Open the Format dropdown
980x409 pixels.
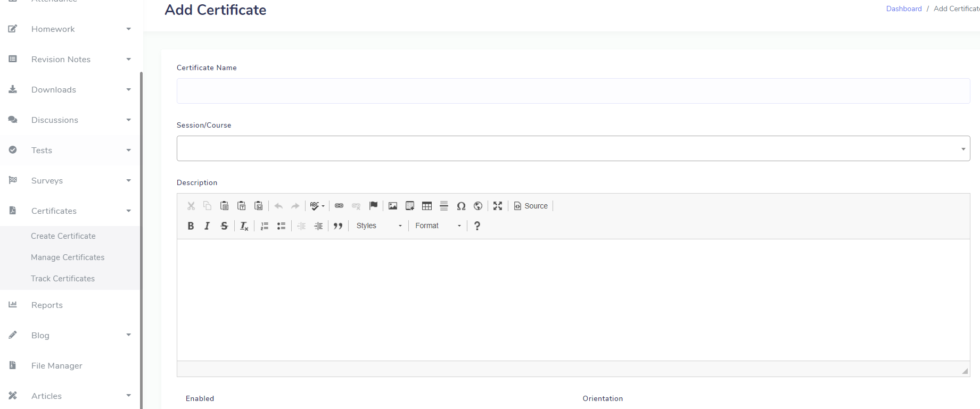pyautogui.click(x=438, y=226)
